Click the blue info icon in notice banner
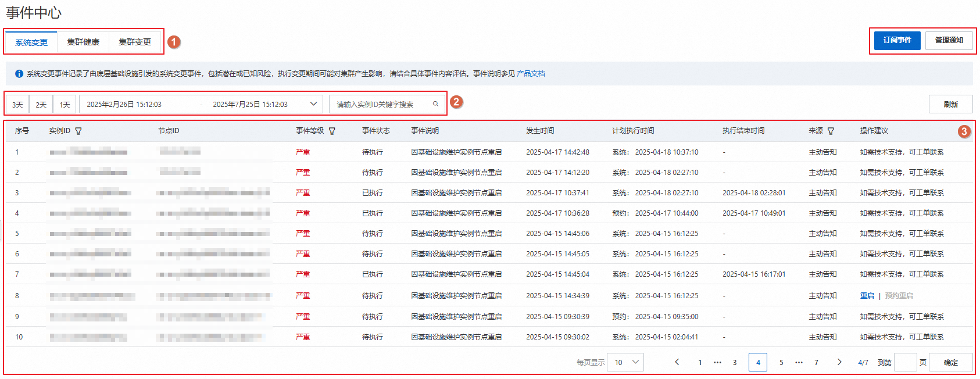 pos(19,74)
